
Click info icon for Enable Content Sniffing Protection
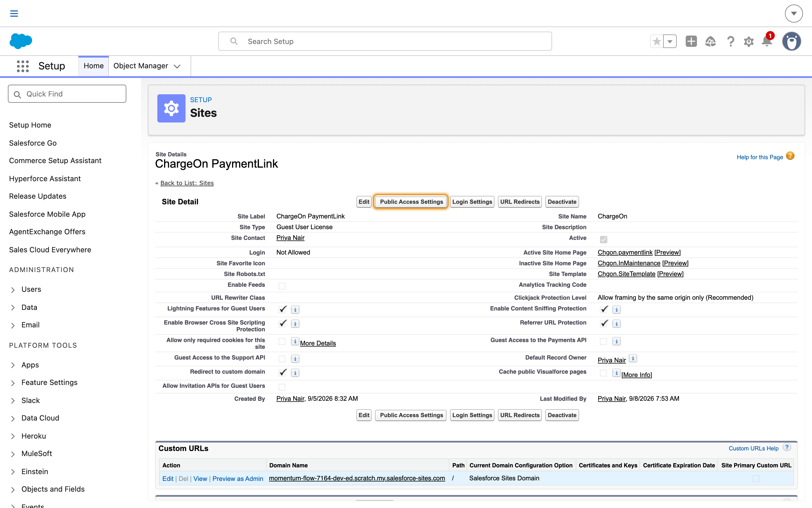click(x=616, y=309)
